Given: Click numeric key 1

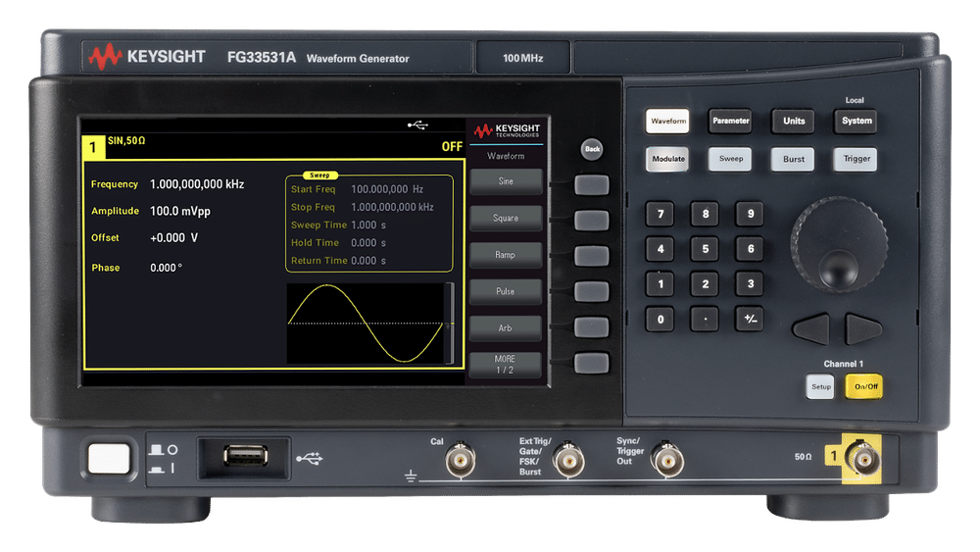Looking at the screenshot, I should click(x=660, y=283).
